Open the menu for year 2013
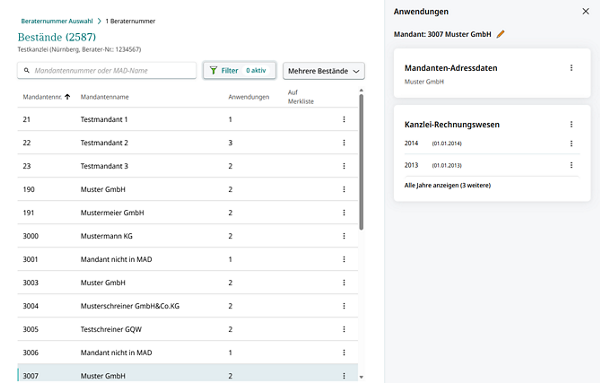This screenshot has height=383, width=600. pyautogui.click(x=571, y=165)
